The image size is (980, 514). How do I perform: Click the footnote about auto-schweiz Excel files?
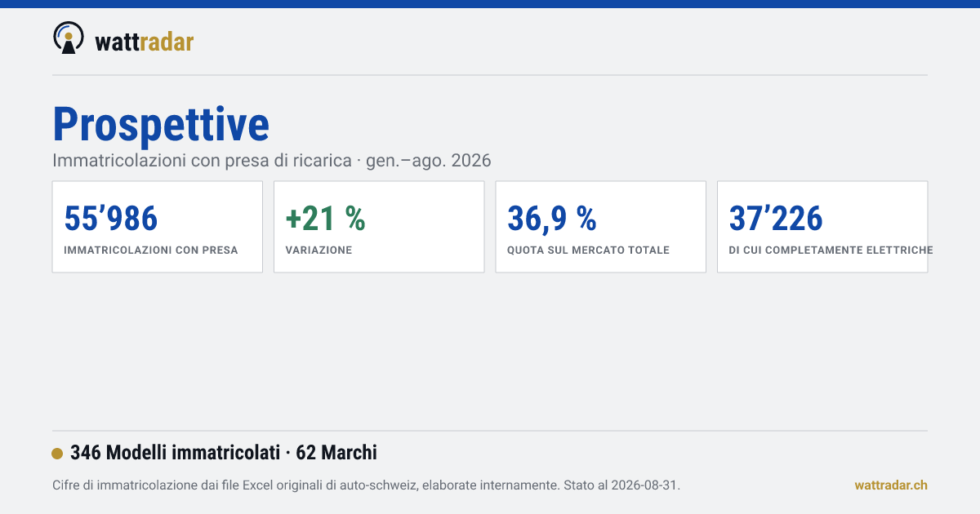tap(366, 485)
